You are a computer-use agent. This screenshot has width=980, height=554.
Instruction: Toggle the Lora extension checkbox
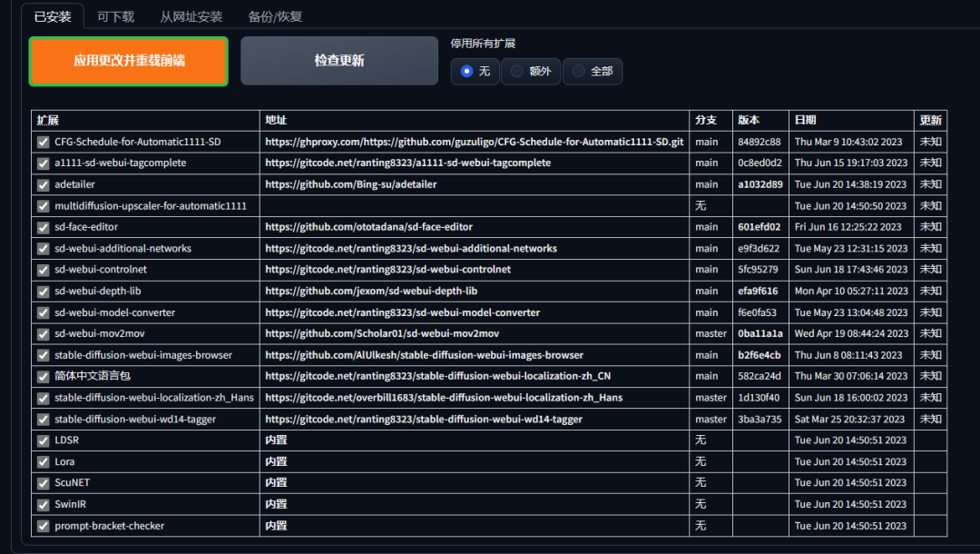click(44, 462)
